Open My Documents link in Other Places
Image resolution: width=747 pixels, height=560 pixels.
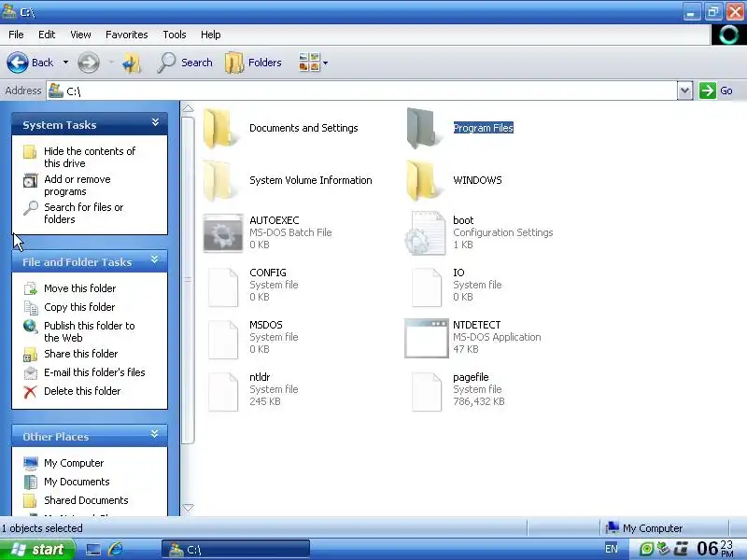77,482
